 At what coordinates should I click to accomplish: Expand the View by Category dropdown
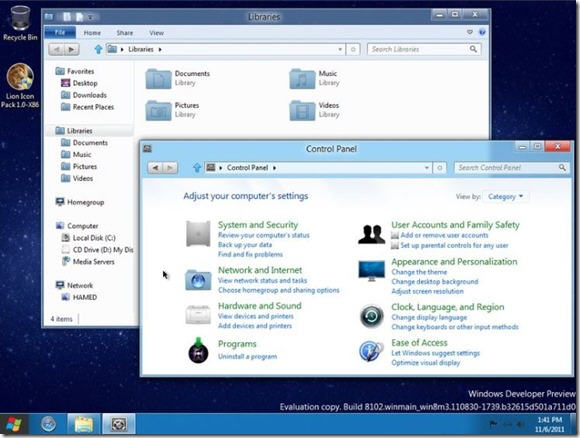505,196
